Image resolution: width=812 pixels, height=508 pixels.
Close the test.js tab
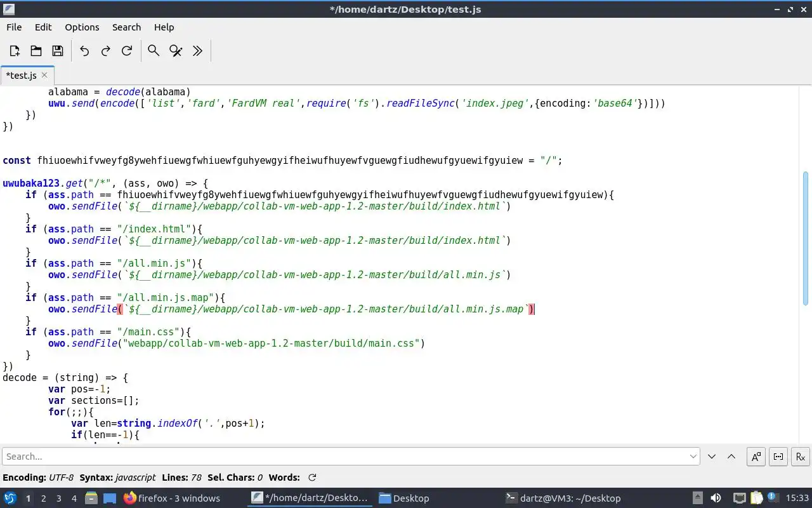pyautogui.click(x=44, y=75)
